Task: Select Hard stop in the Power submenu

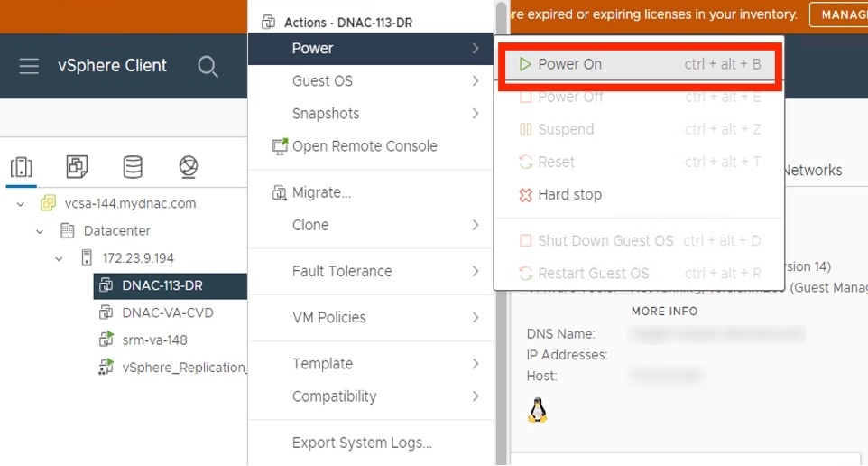Action: click(x=640, y=195)
